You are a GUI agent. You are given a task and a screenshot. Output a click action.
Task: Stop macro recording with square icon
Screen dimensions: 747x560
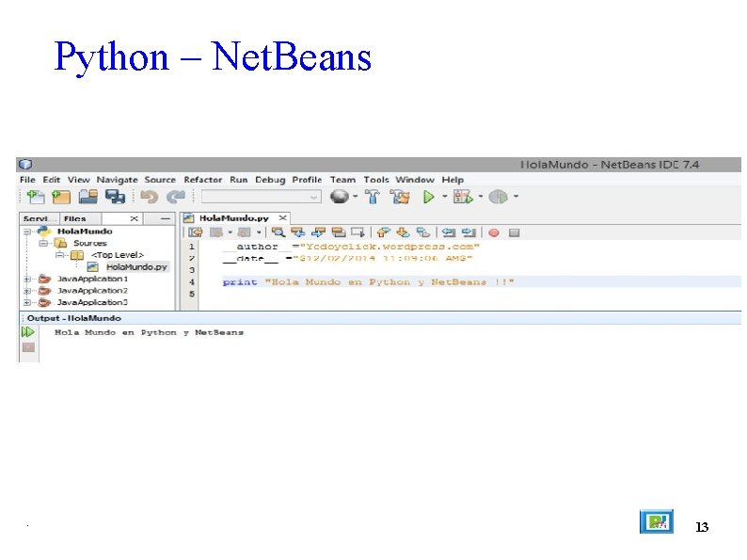[x=514, y=232]
